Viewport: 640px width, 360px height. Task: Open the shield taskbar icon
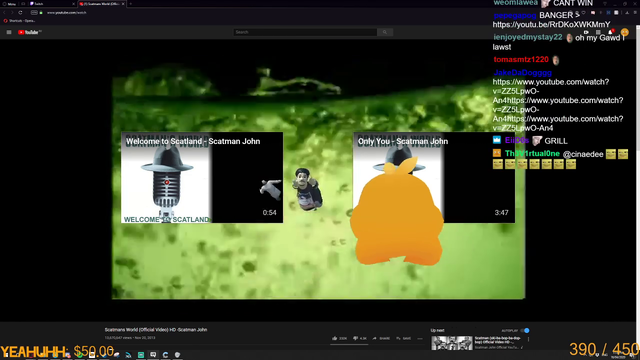click(x=178, y=355)
